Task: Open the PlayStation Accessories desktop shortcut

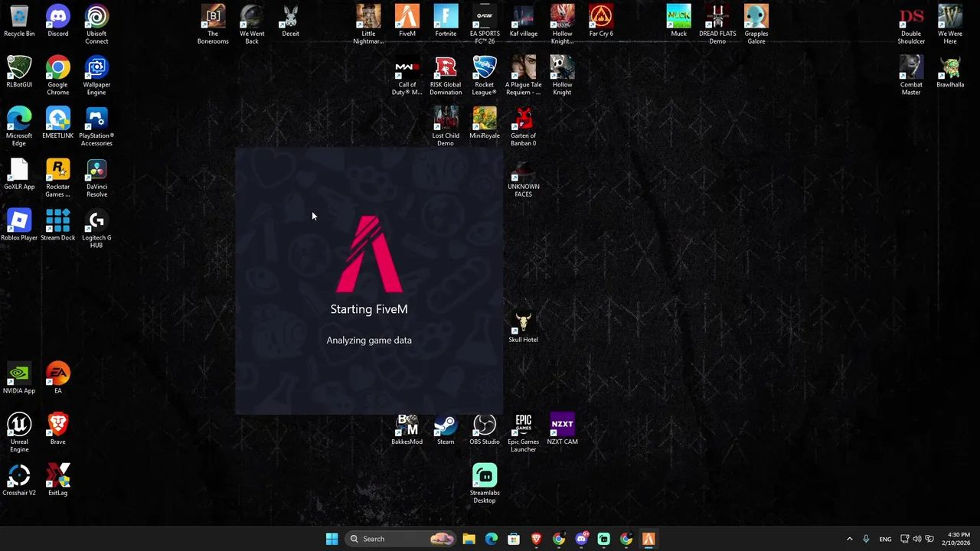Action: coord(96,127)
